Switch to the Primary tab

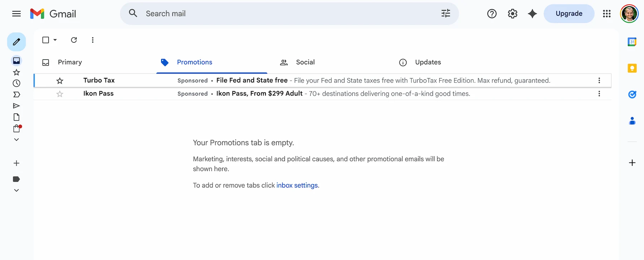(x=70, y=62)
